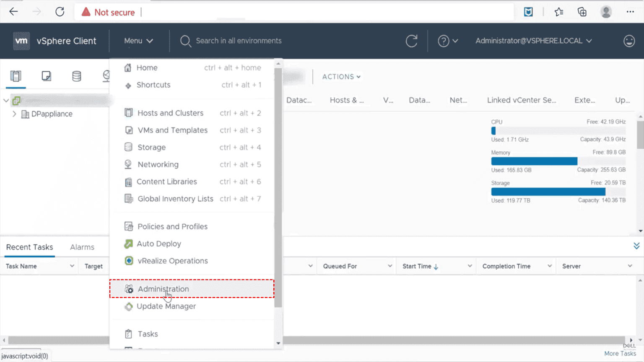Open the Task Name column filter dropdown
The height and width of the screenshot is (362, 644).
click(72, 266)
